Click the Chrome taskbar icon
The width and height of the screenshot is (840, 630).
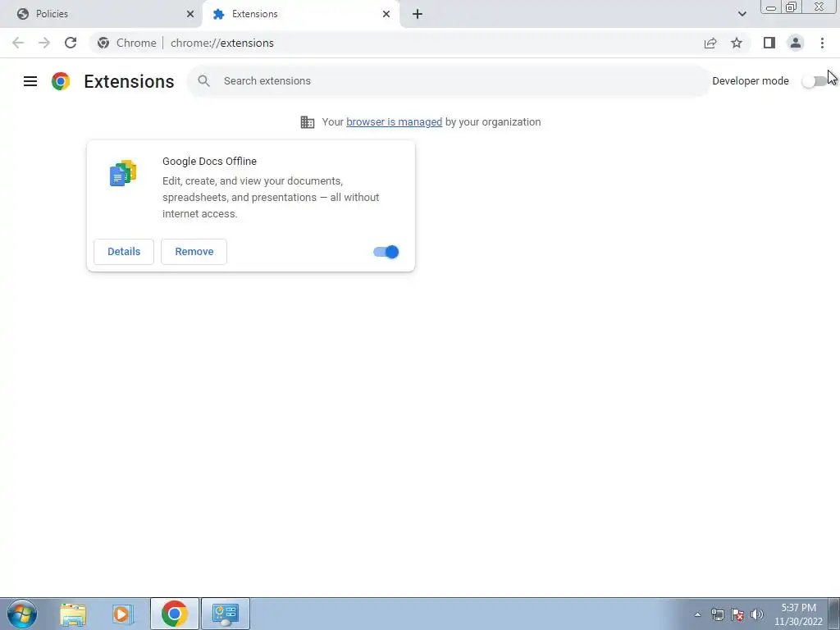pos(175,614)
